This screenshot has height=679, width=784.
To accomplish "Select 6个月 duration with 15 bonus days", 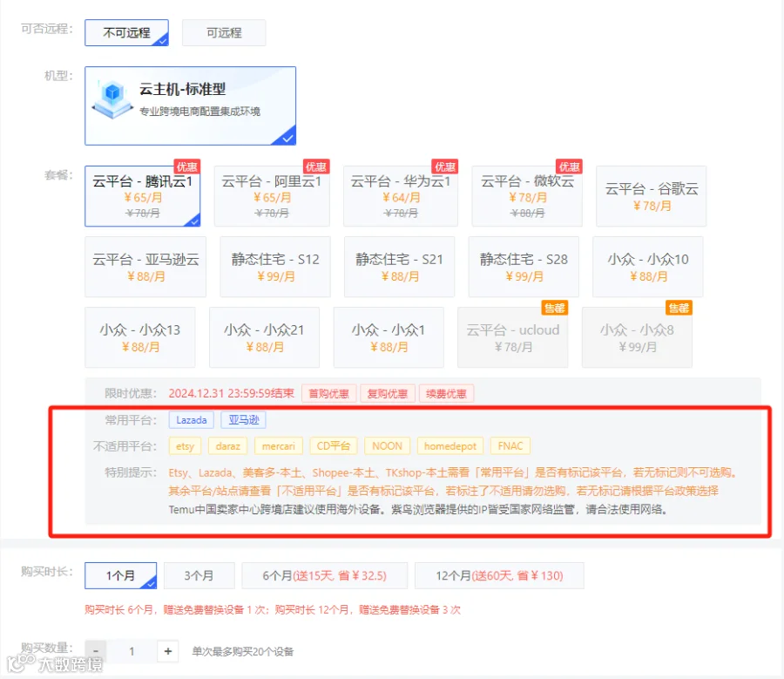I will pos(325,575).
